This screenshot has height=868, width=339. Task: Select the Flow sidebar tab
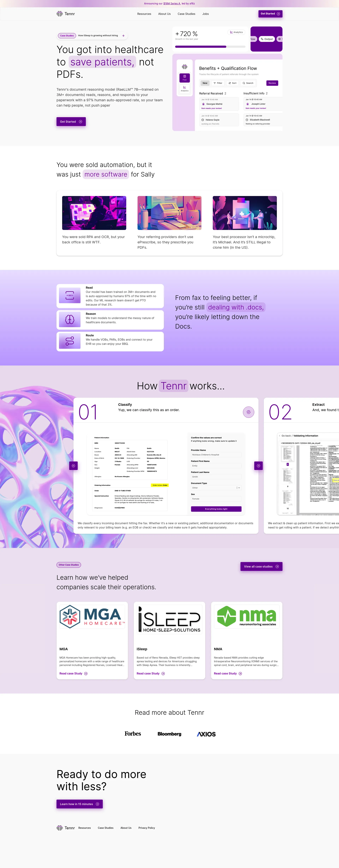point(185,78)
